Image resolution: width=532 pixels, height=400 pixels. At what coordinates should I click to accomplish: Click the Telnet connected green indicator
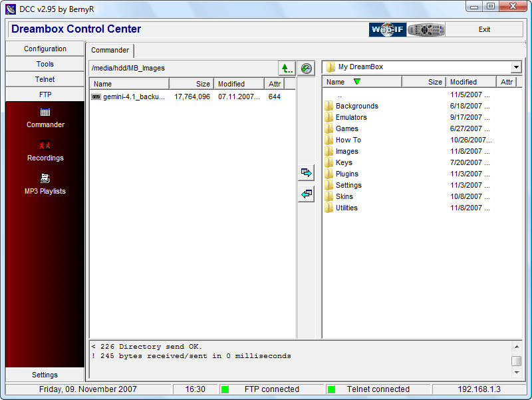[x=331, y=389]
